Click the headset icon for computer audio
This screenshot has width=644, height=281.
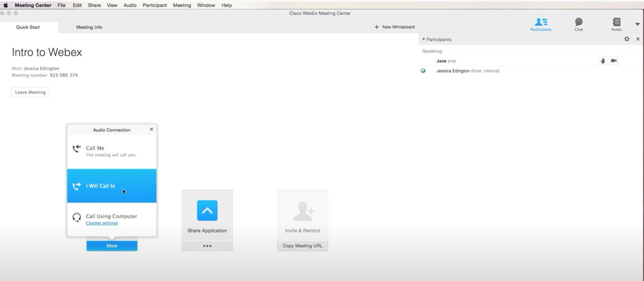(77, 218)
